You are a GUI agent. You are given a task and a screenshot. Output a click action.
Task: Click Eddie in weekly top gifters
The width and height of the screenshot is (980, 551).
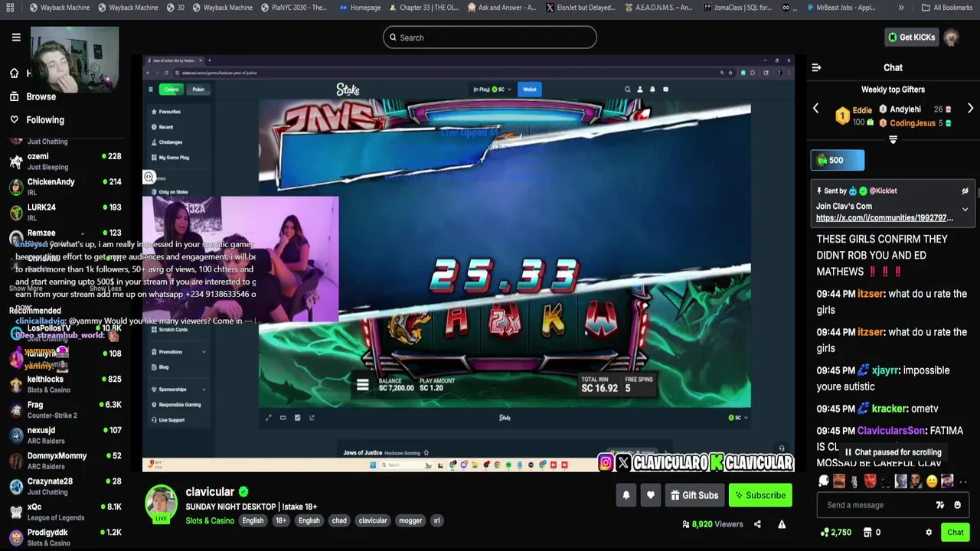click(862, 110)
